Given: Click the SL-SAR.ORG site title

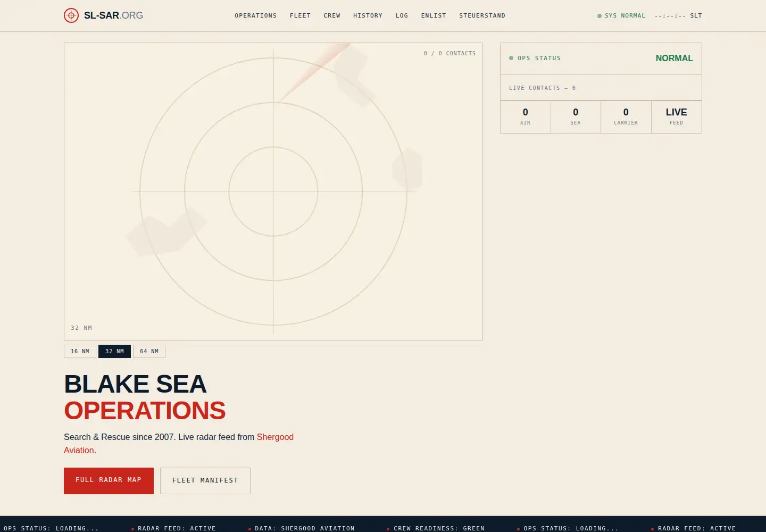Looking at the screenshot, I should tap(113, 15).
